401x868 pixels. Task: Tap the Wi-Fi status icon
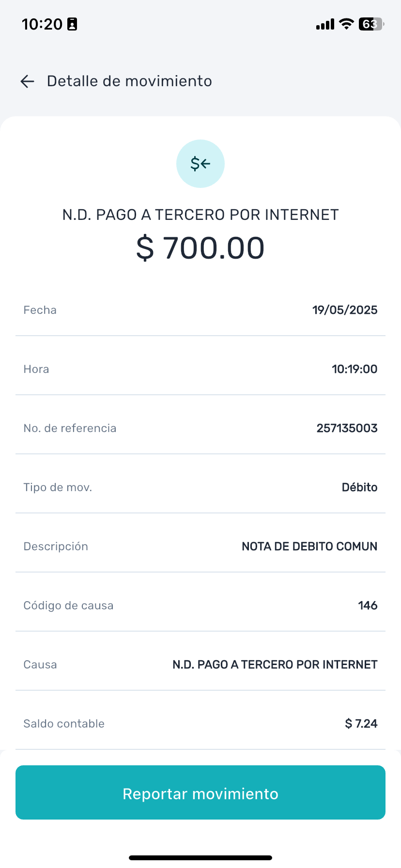346,24
